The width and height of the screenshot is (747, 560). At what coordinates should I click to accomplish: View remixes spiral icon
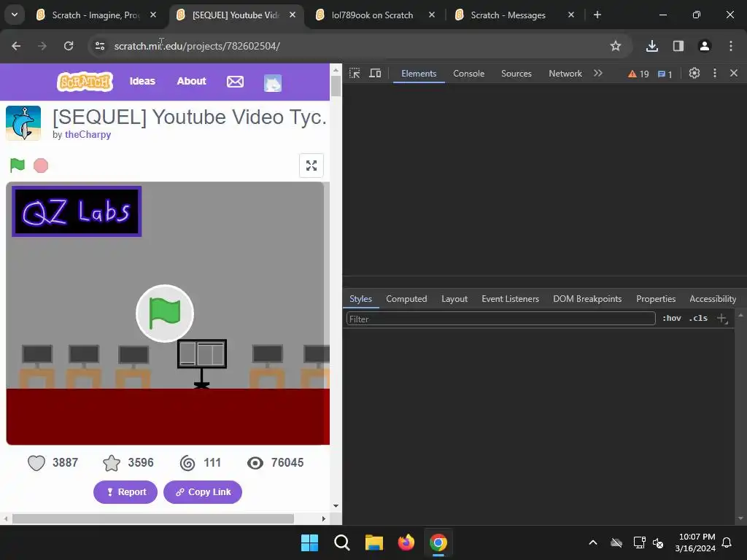point(187,463)
